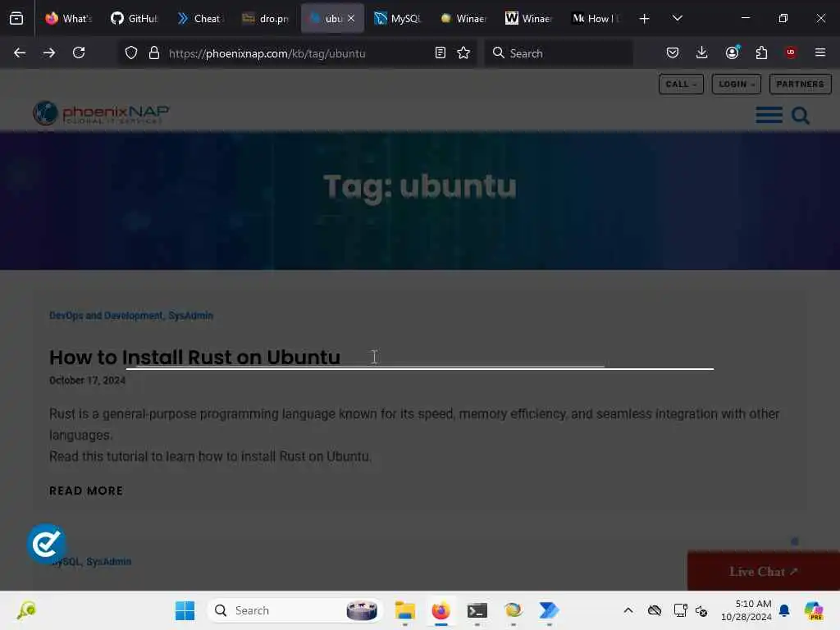The height and width of the screenshot is (630, 840).
Task: Open the PARTNERS button
Action: (801, 84)
